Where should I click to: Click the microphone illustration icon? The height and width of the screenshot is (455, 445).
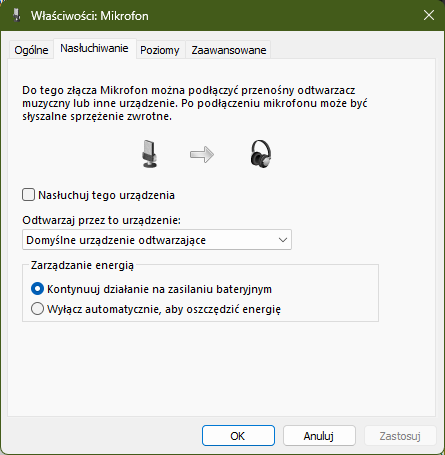149,154
